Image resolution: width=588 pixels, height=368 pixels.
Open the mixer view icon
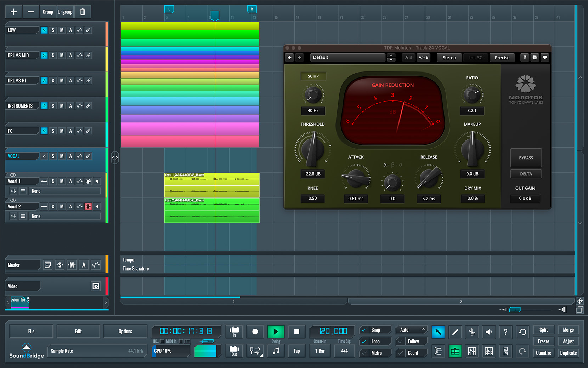point(489,351)
